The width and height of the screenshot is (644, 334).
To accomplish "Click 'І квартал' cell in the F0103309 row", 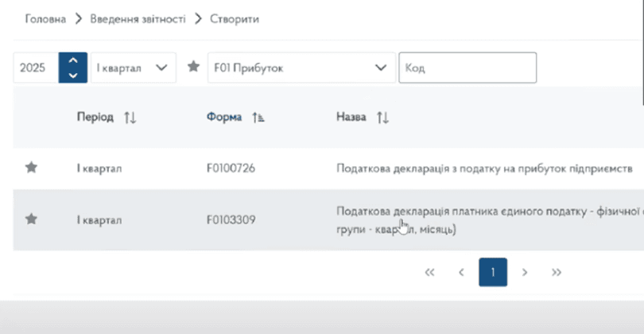I will click(99, 220).
